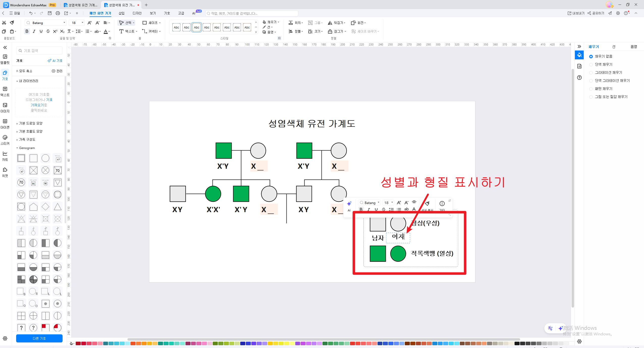Click the AI sparkle icon in floating toolbar
This screenshot has width=644, height=348.
click(349, 204)
